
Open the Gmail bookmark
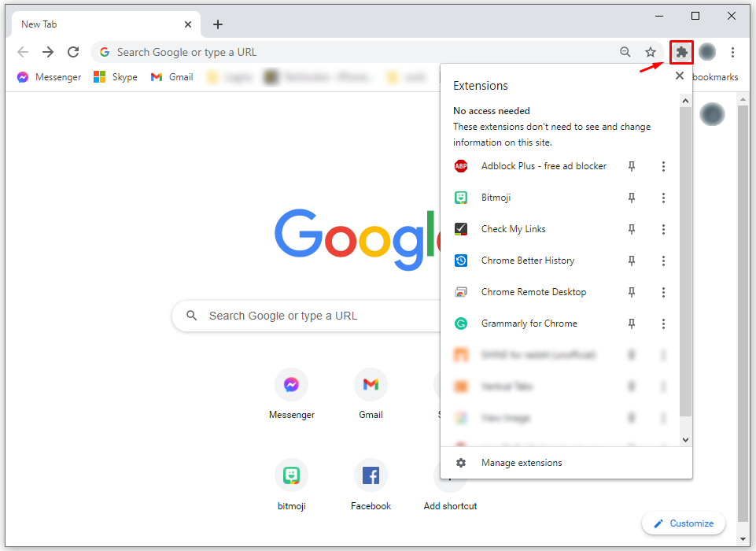(x=172, y=76)
